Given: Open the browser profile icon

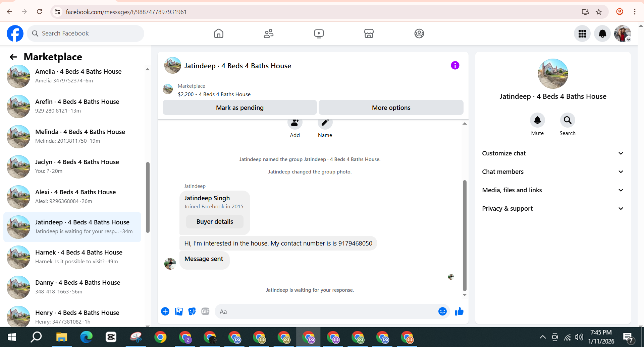Looking at the screenshot, I should [x=620, y=12].
